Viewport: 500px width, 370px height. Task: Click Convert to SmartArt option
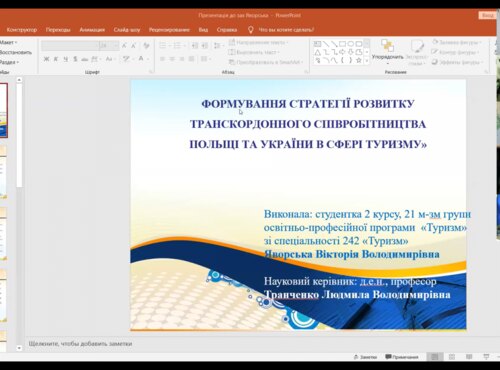click(266, 62)
